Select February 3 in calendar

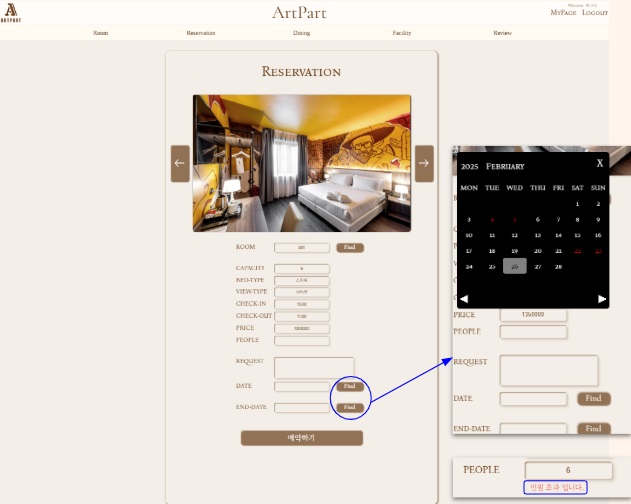(x=469, y=219)
